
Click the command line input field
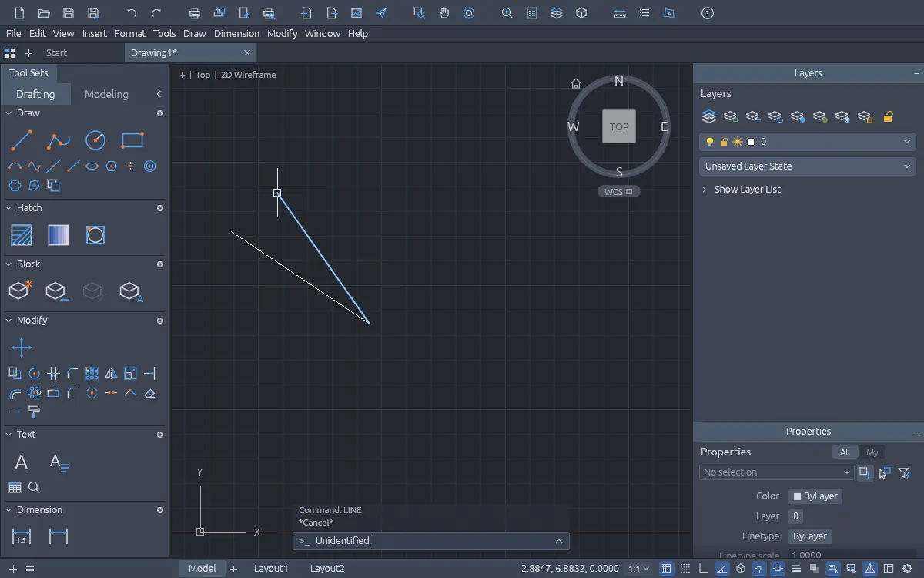click(431, 541)
